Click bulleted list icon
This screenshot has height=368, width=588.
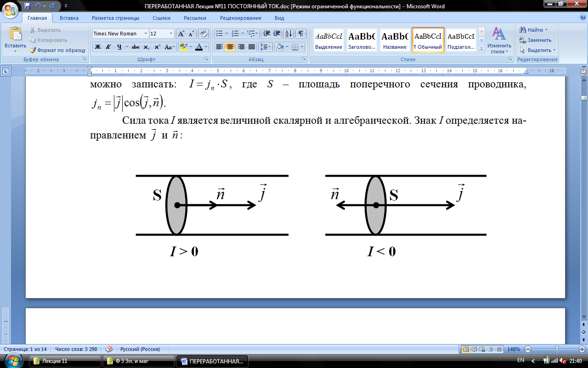pos(219,34)
